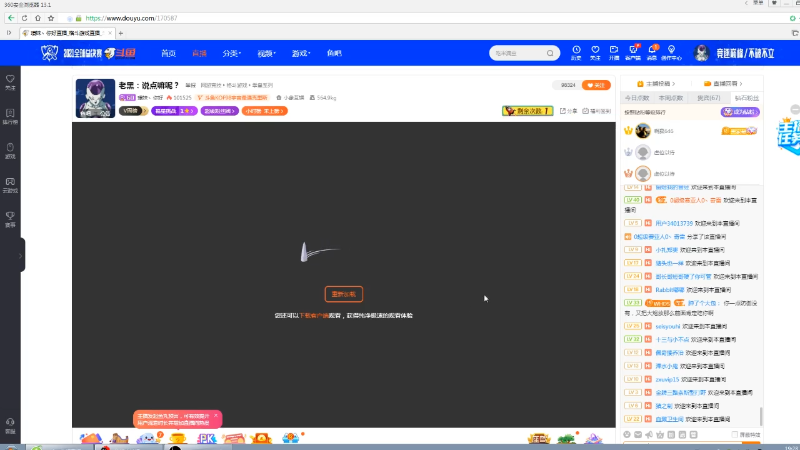Image resolution: width=800 pixels, height=450 pixels.
Task: Click left sidebar follow heart icon
Action: tap(10, 82)
